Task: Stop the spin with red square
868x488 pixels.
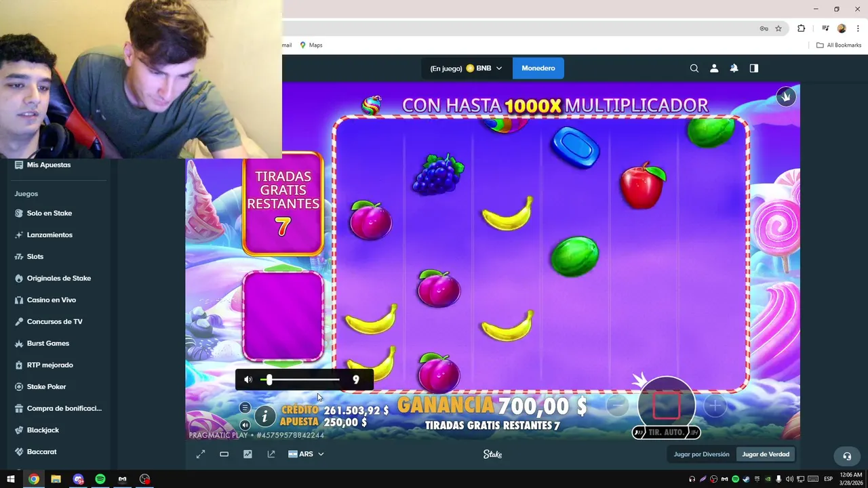Action: (x=667, y=406)
